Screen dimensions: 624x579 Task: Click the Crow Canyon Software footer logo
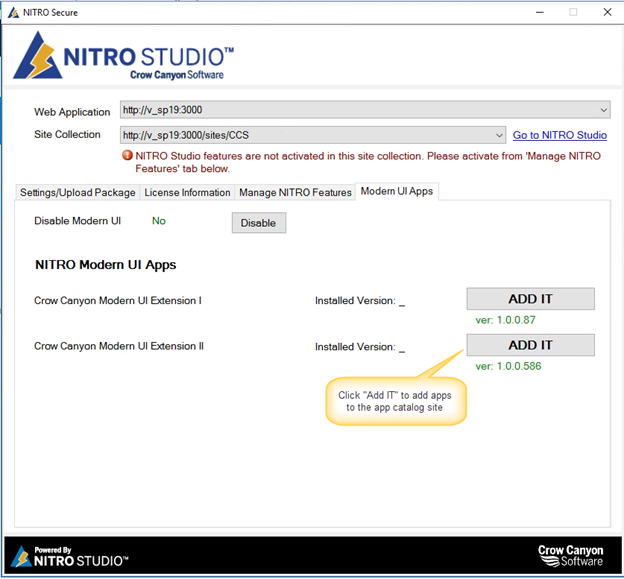[x=570, y=556]
